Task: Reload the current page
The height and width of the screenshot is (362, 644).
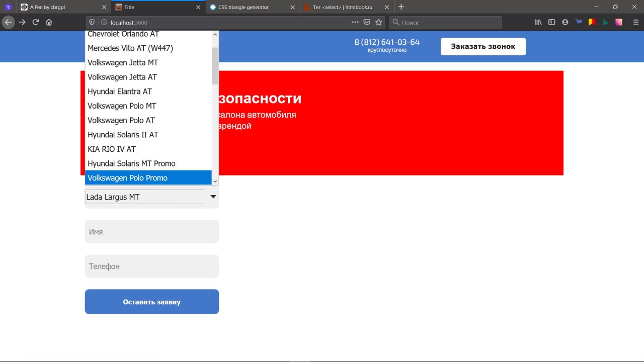Action: tap(36, 22)
